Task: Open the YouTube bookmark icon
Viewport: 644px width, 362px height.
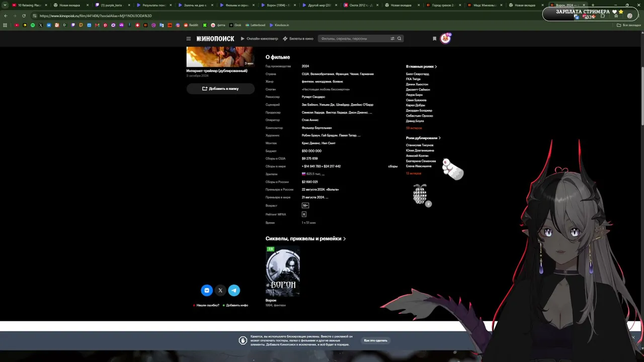Action: coord(17,25)
